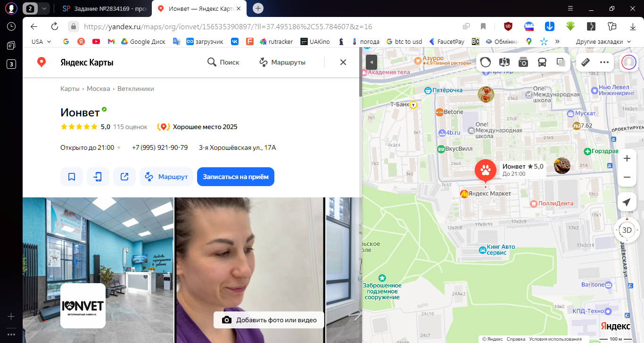This screenshot has width=644, height=343.
Task: Reload the page with the refresh icon
Action: click(x=54, y=26)
